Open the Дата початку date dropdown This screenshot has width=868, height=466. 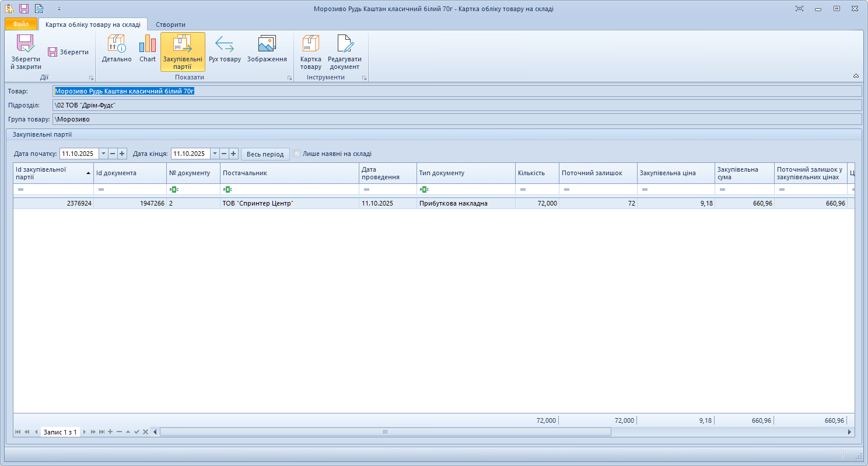[104, 154]
